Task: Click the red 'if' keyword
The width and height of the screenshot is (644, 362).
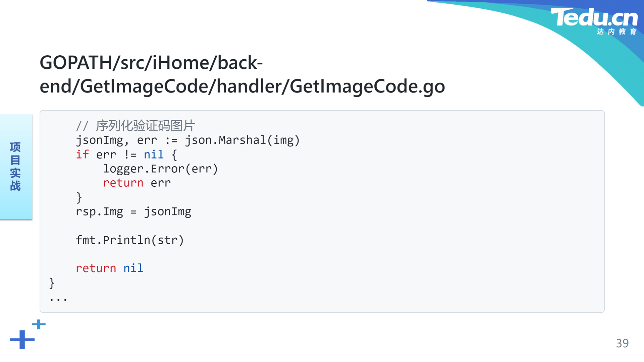Action: pos(82,155)
